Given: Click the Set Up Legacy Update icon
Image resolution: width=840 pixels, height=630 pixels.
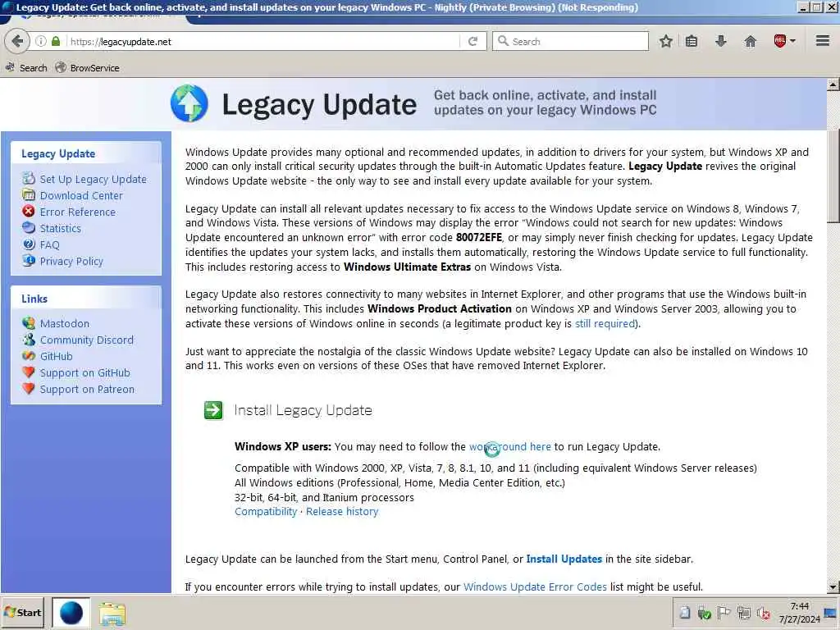Looking at the screenshot, I should coord(29,178).
